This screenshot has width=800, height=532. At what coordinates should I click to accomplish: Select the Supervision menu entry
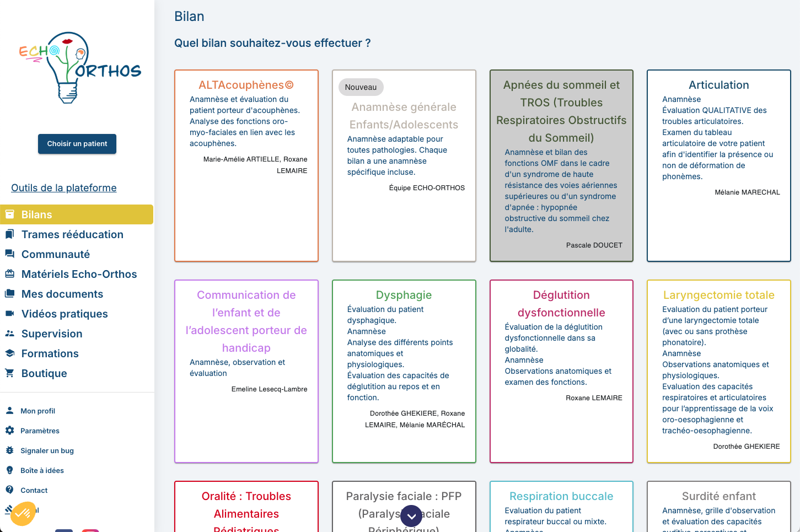[52, 334]
